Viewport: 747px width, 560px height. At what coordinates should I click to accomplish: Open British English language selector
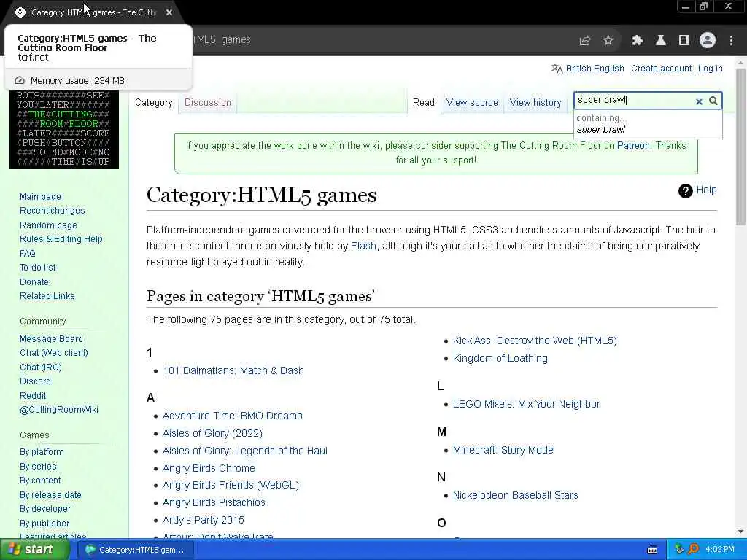(x=595, y=69)
